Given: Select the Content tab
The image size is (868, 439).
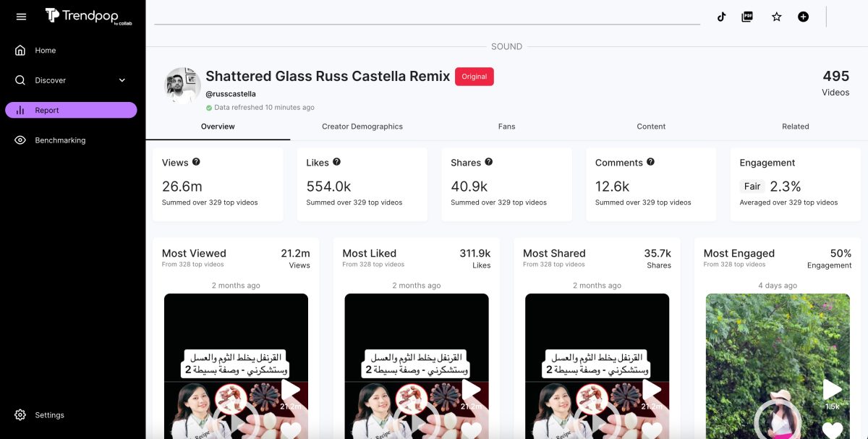Looking at the screenshot, I should pyautogui.click(x=651, y=127).
